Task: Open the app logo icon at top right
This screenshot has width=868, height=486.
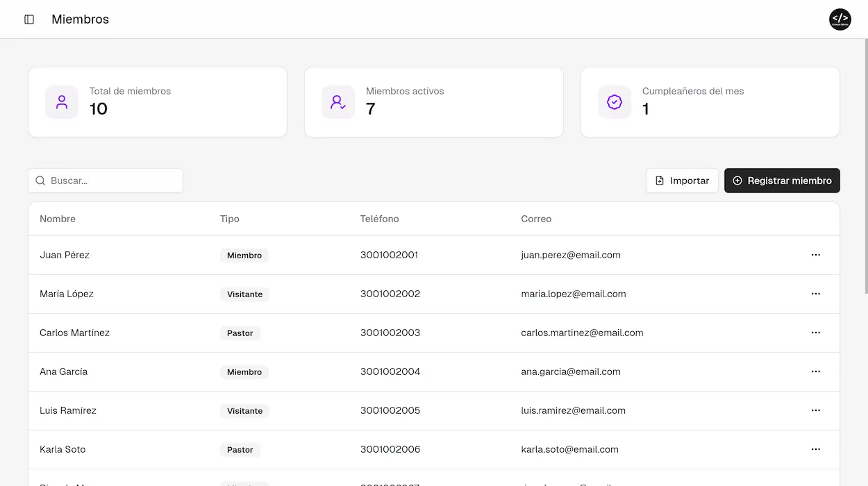Action: pyautogui.click(x=840, y=19)
